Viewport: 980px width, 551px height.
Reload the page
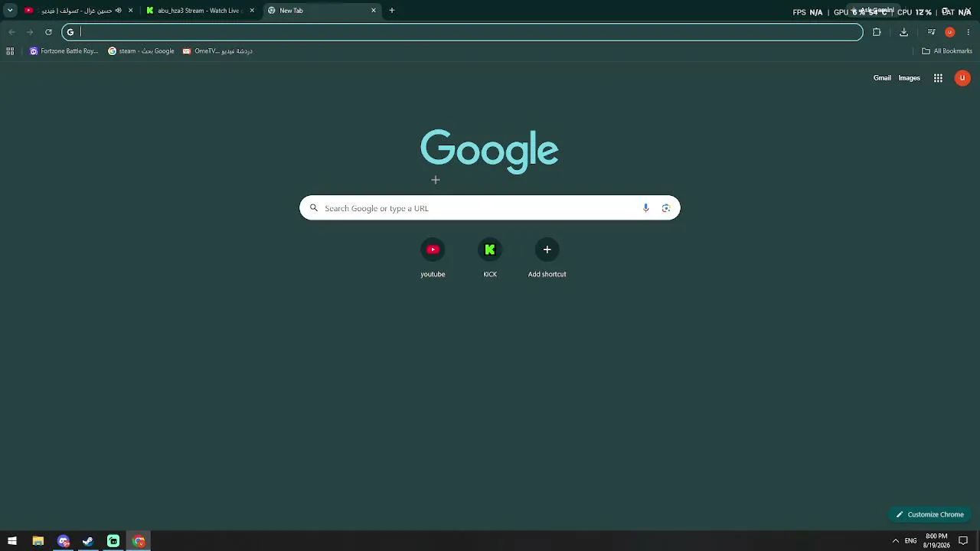click(48, 32)
